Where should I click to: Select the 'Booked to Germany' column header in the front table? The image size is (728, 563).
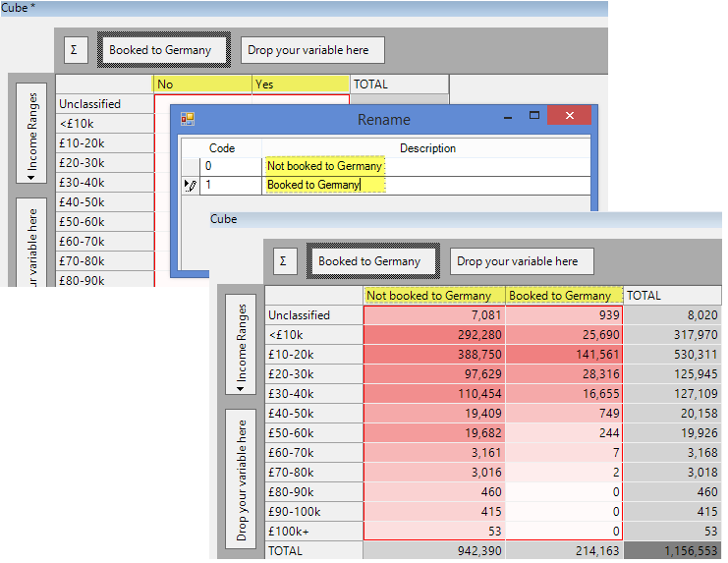[564, 296]
